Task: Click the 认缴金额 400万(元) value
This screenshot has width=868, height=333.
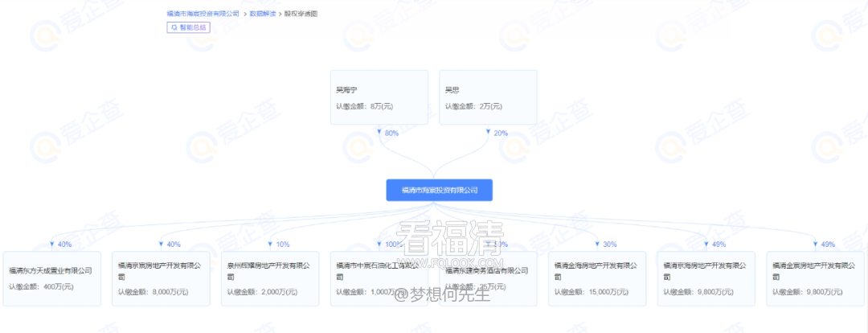Action: 41,287
